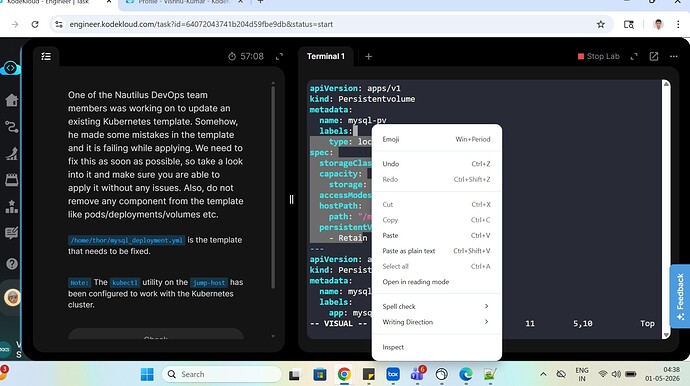The width and height of the screenshot is (690, 386).
Task: Expand the task panel to fullscreen
Action: tap(279, 56)
